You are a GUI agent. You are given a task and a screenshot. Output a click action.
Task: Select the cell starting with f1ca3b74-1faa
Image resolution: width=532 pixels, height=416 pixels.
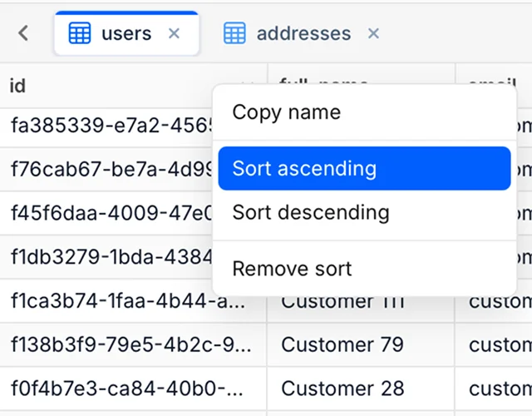(133, 301)
